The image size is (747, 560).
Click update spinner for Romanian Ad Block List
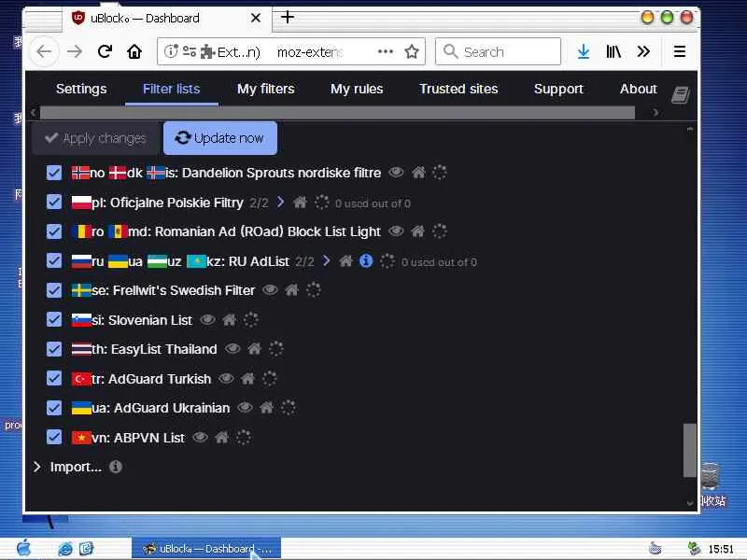pos(439,231)
